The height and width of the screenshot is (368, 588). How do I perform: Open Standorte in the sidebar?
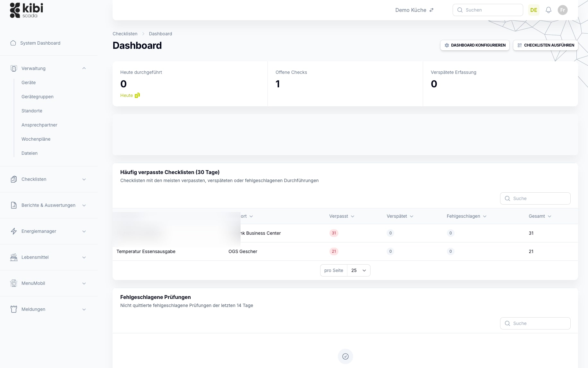(32, 111)
